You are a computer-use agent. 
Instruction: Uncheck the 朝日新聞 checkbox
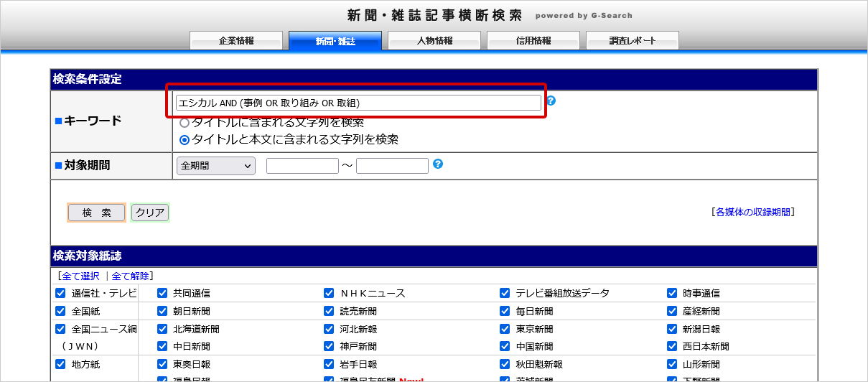tap(162, 311)
